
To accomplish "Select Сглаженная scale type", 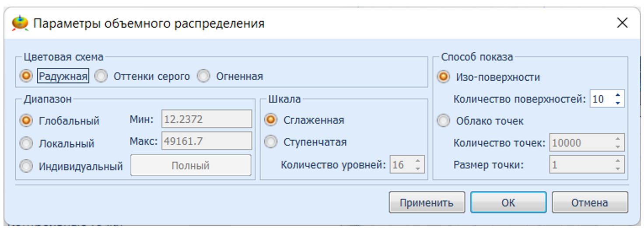I will tap(271, 120).
